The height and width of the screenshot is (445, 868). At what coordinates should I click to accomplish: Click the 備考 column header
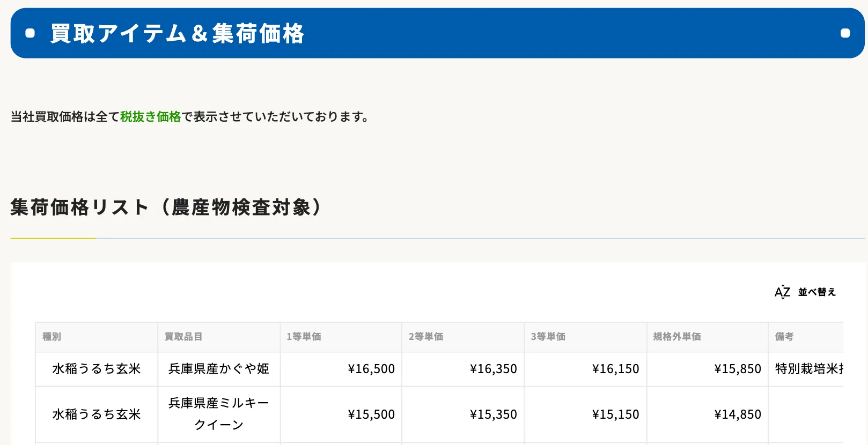tap(784, 337)
